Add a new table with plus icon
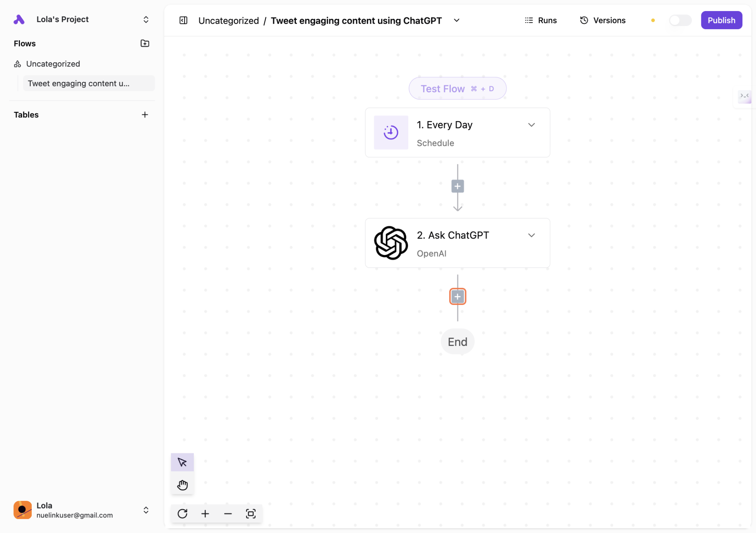Image resolution: width=756 pixels, height=533 pixels. [145, 115]
